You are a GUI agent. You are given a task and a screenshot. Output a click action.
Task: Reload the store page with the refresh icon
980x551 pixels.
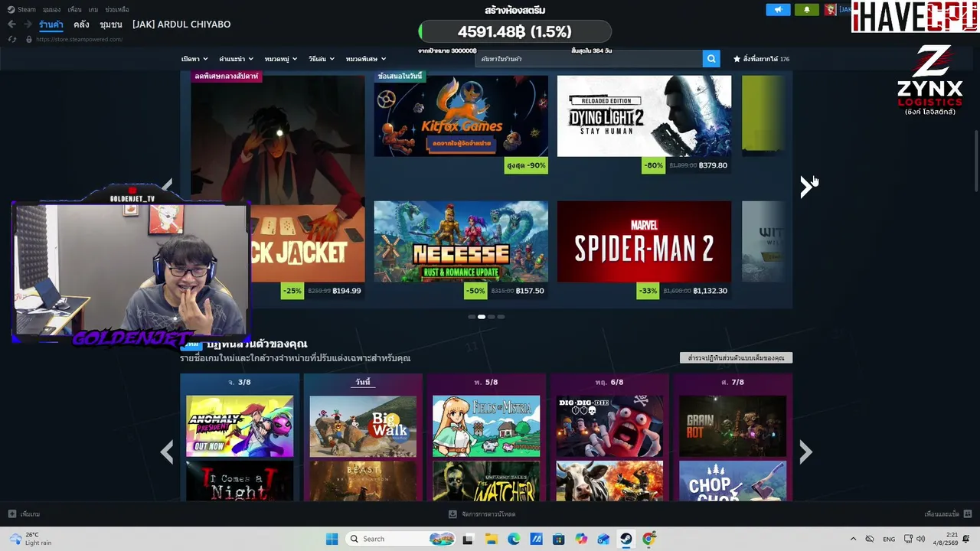11,39
